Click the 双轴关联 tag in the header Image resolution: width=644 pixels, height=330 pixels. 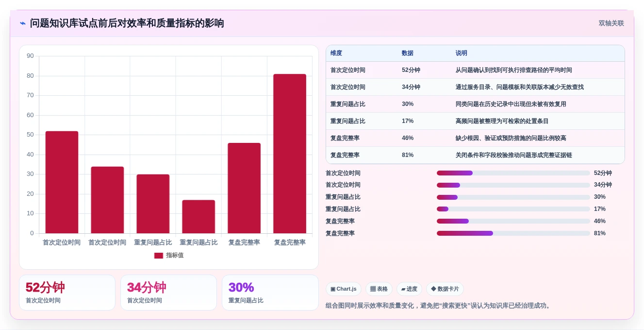tap(611, 23)
